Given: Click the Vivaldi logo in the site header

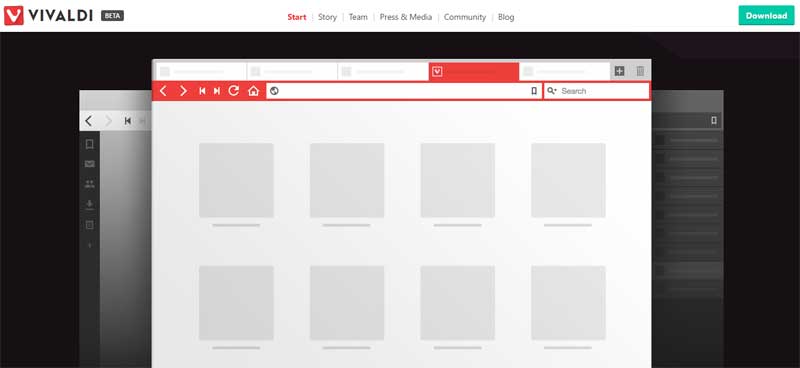Looking at the screenshot, I should pyautogui.click(x=48, y=16).
